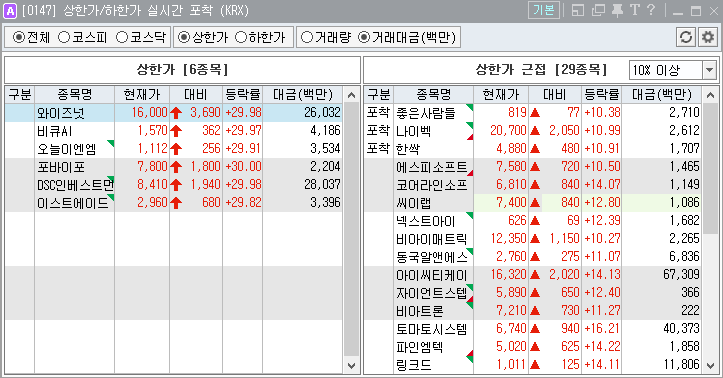Select the 포바이포 stock
Image resolution: width=723 pixels, height=378 pixels.
[x=61, y=167]
